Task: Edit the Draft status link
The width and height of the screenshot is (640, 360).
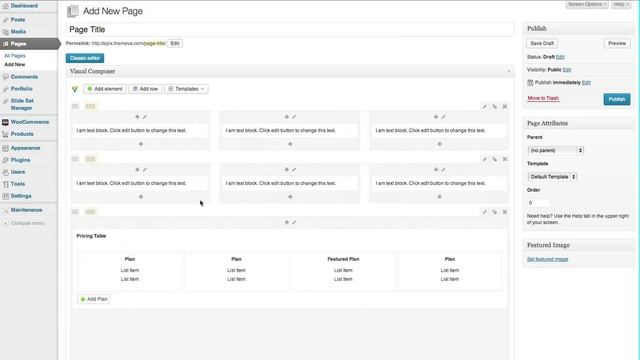Action: [560, 57]
